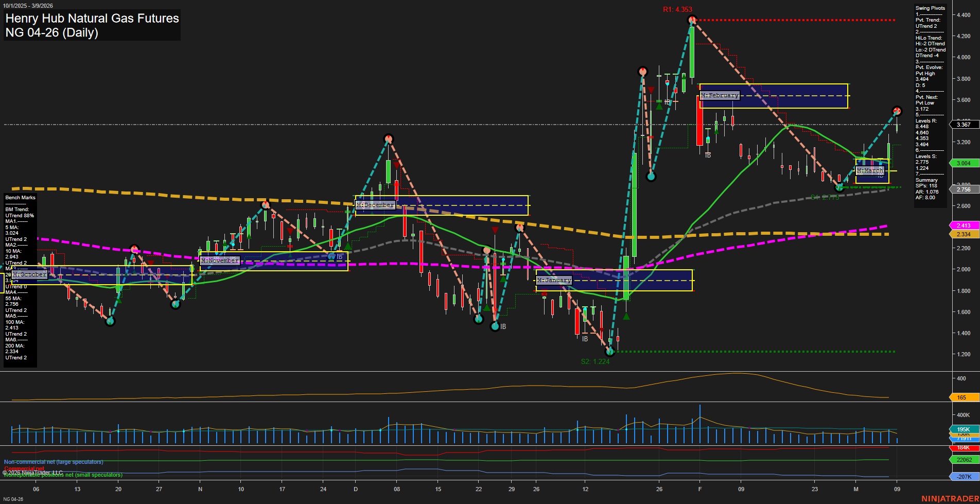Collapse the Bench Marks panel
980x504 pixels.
pyautogui.click(x=20, y=197)
